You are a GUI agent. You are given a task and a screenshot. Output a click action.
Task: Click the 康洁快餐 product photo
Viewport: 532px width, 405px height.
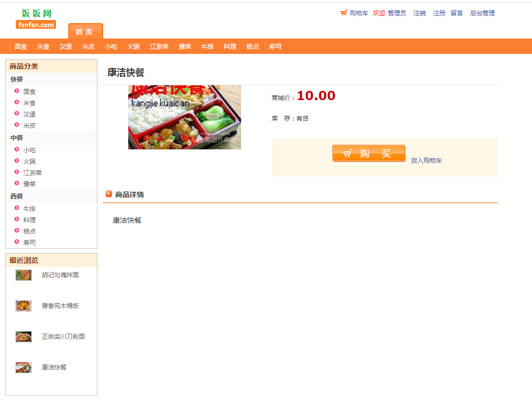185,117
